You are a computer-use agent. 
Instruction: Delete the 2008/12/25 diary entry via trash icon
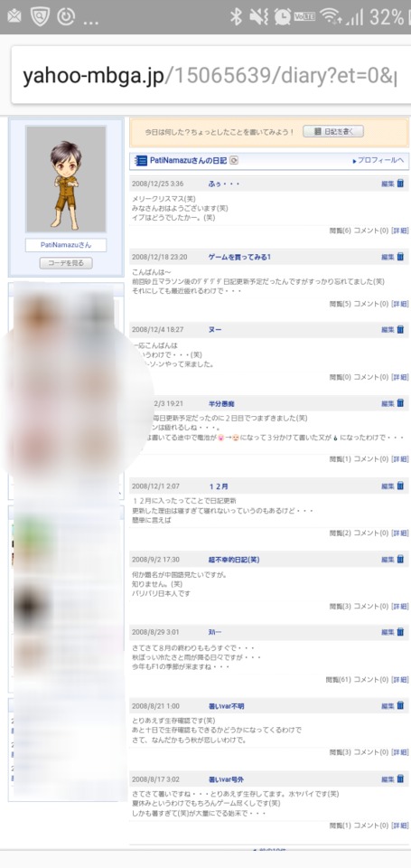tap(400, 184)
